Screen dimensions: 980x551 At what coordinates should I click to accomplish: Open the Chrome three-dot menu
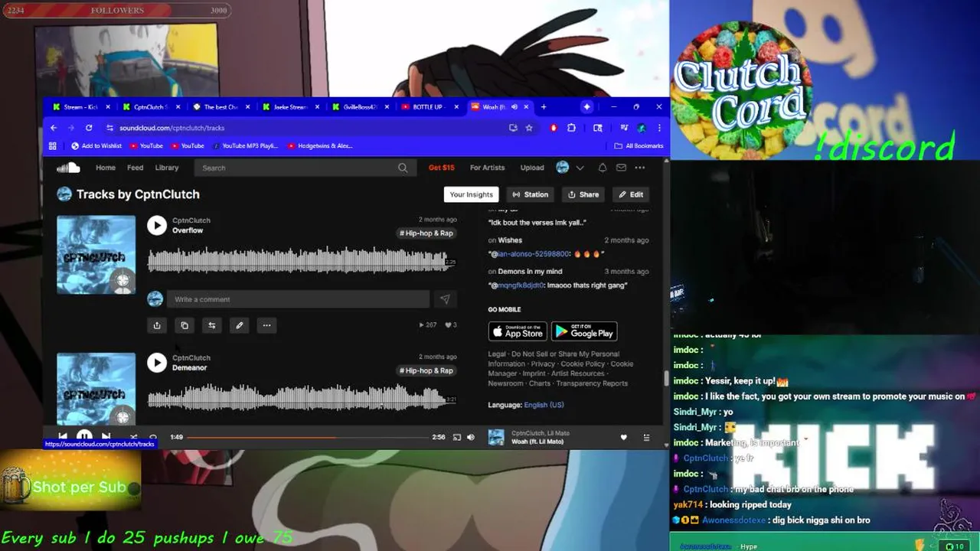659,128
